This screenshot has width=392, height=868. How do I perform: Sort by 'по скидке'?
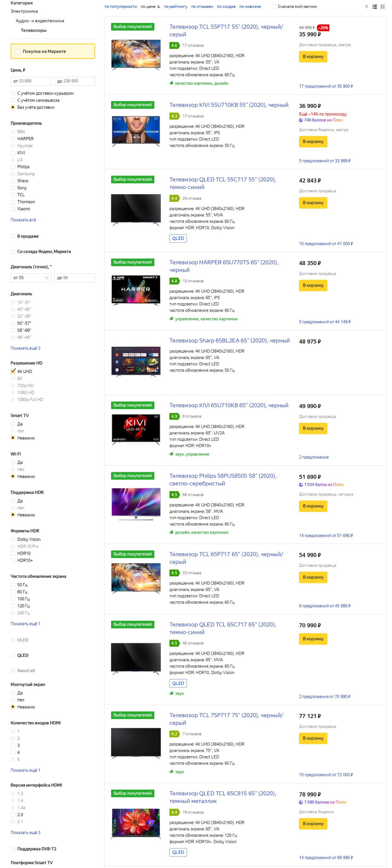pyautogui.click(x=226, y=6)
